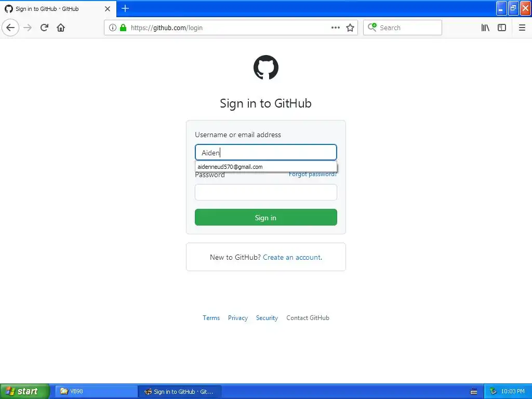The width and height of the screenshot is (532, 399).
Task: Open the Privacy footer link
Action: point(238,318)
